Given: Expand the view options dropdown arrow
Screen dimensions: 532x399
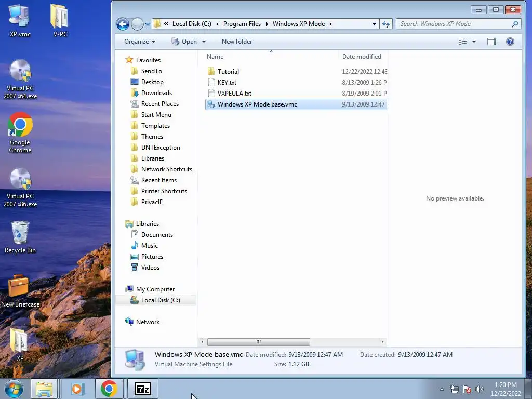Looking at the screenshot, I should [x=474, y=42].
